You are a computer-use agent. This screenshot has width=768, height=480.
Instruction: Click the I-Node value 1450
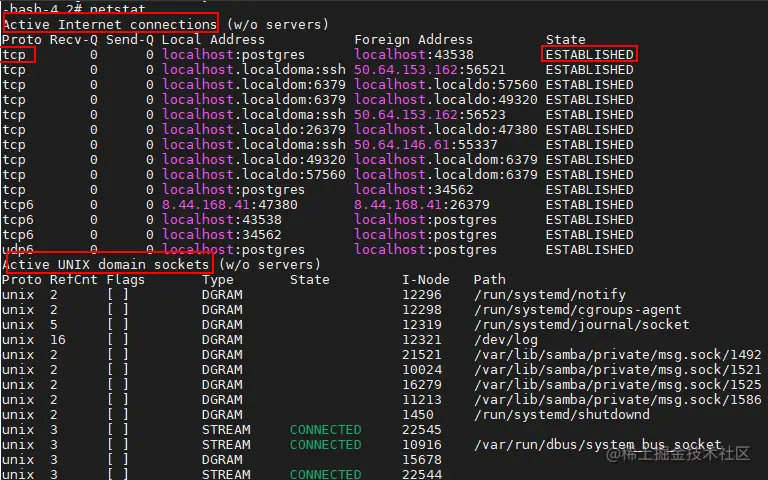[x=418, y=415]
